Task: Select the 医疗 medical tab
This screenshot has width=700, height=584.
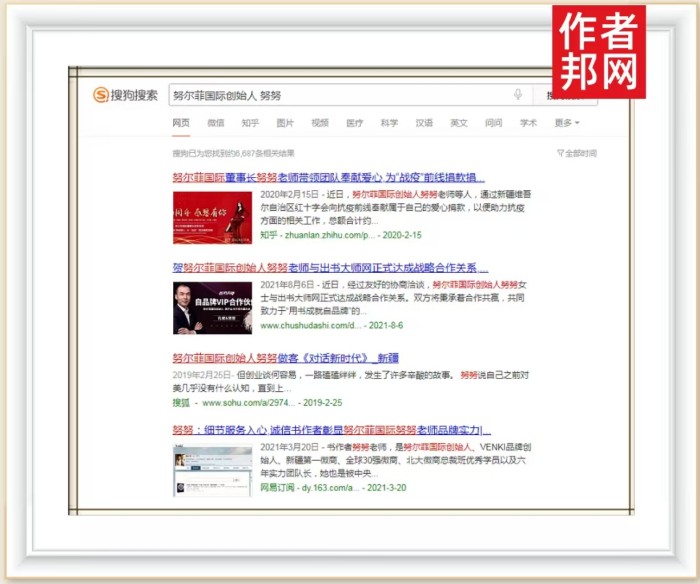Action: pyautogui.click(x=354, y=123)
